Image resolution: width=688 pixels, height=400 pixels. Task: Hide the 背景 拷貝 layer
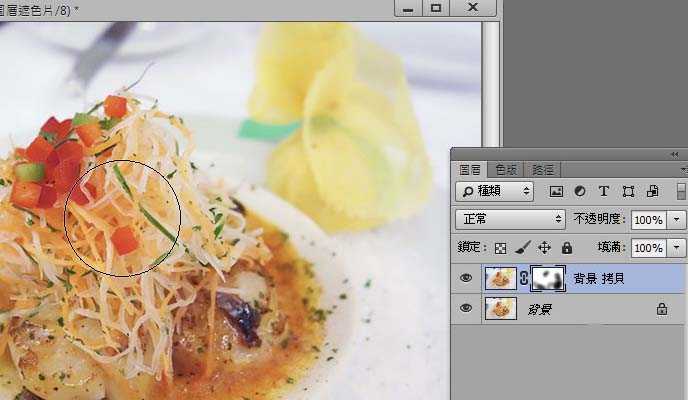coord(465,279)
